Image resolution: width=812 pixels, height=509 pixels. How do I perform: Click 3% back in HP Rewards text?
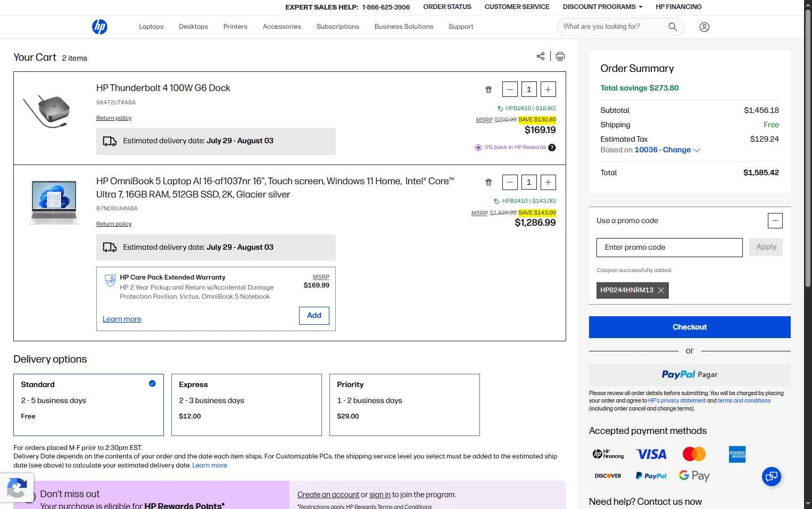pyautogui.click(x=515, y=147)
